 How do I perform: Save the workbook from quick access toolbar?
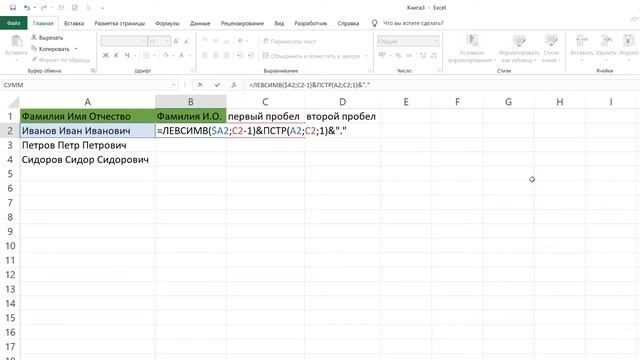click(x=13, y=8)
